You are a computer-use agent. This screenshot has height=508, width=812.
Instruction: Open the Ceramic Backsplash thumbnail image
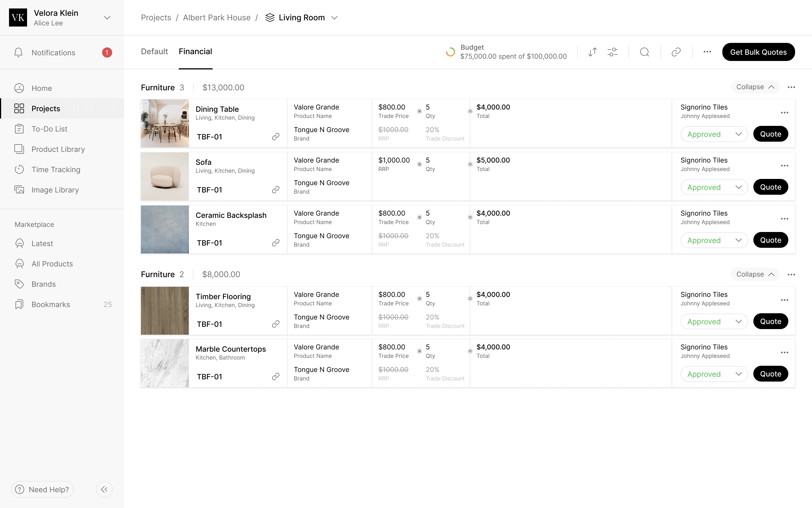165,229
